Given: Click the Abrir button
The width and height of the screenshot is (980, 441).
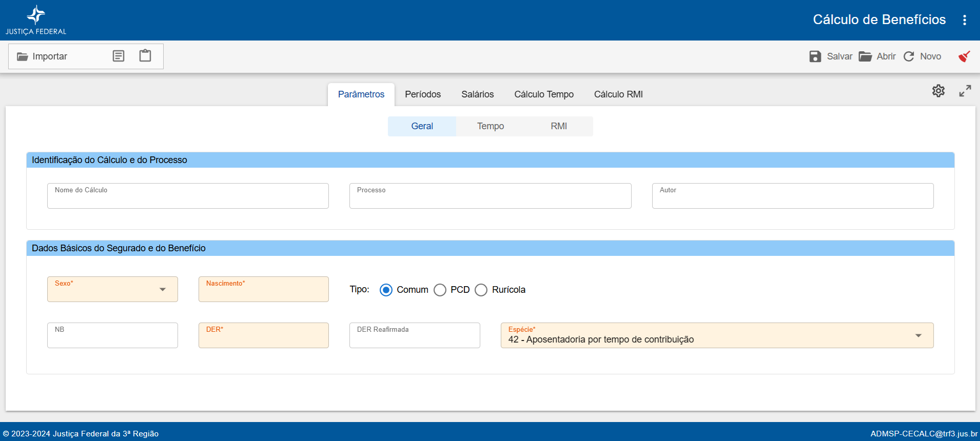Looking at the screenshot, I should [877, 56].
